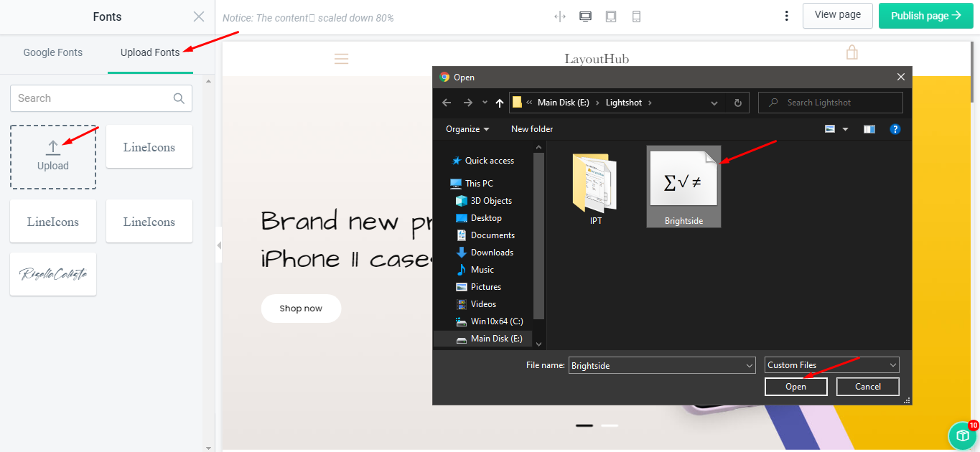Open the three-dot more options menu

coord(787,16)
